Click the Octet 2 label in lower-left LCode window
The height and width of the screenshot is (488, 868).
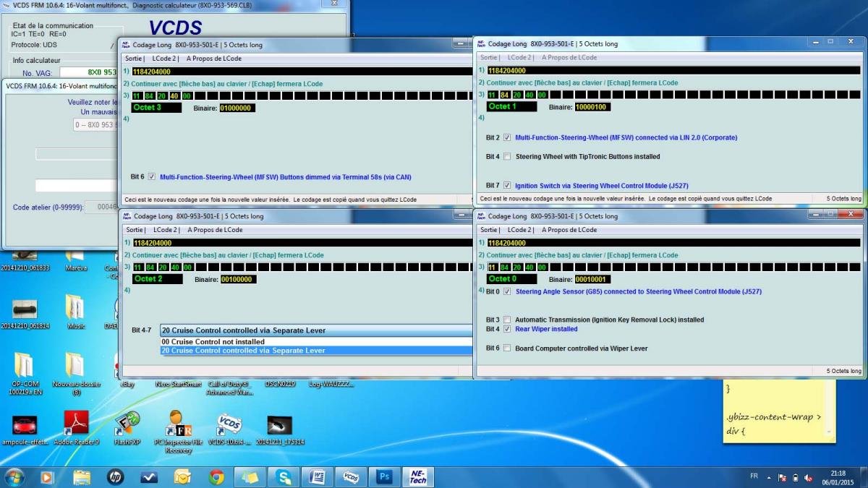pyautogui.click(x=156, y=279)
